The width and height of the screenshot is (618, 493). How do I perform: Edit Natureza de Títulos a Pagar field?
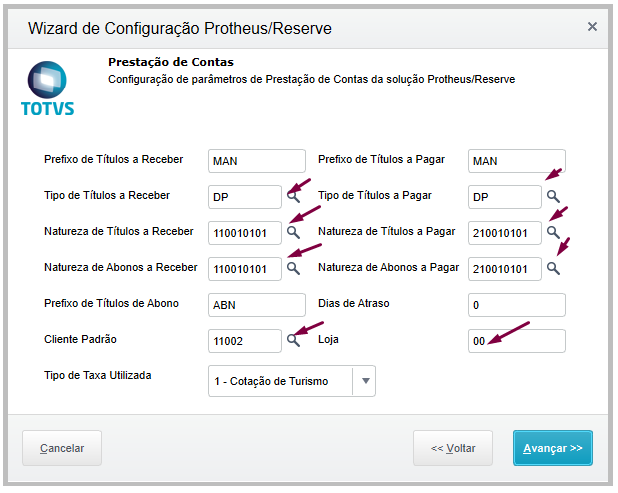(x=504, y=233)
